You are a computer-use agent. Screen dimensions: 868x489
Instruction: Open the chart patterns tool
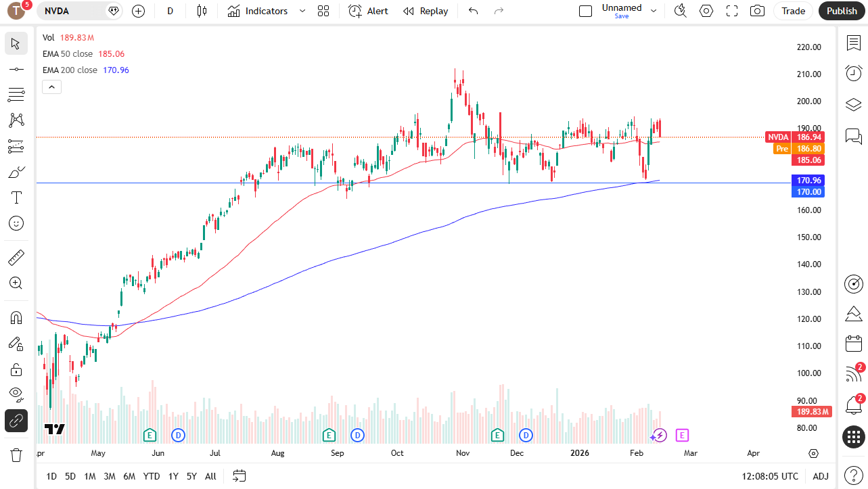pyautogui.click(x=16, y=120)
